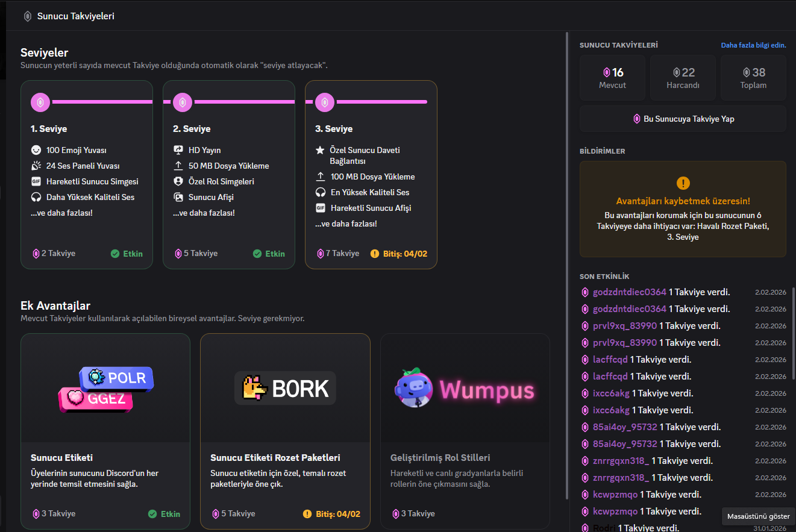Click the orange warning icon in the Bildirimler box
The image size is (796, 532).
683,183
